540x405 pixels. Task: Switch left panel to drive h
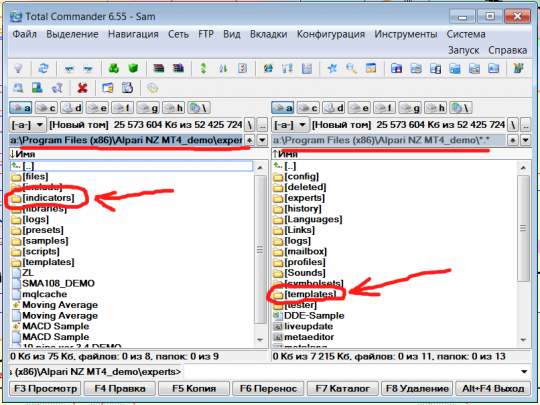point(174,108)
